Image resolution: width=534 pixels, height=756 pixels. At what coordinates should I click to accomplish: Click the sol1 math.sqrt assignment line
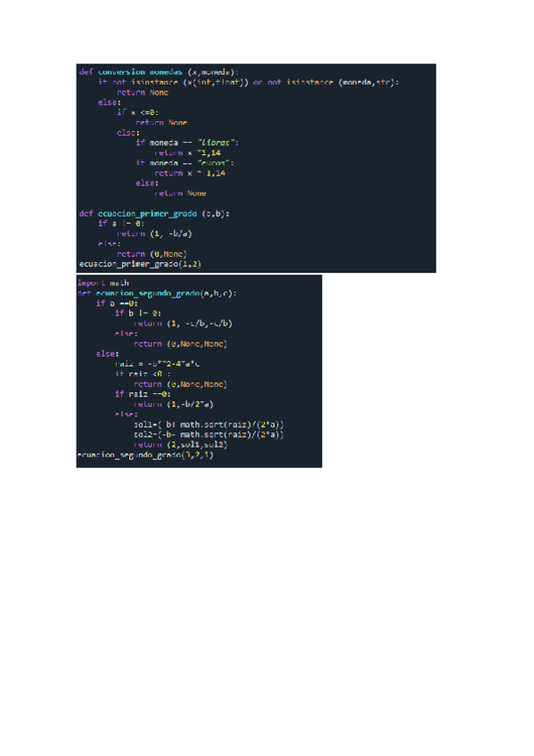(209, 424)
